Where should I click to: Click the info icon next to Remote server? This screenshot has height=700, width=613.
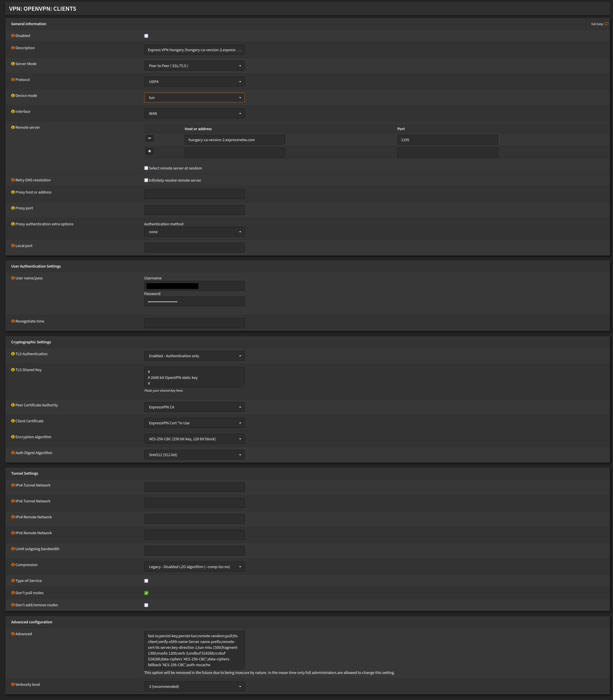[13, 127]
